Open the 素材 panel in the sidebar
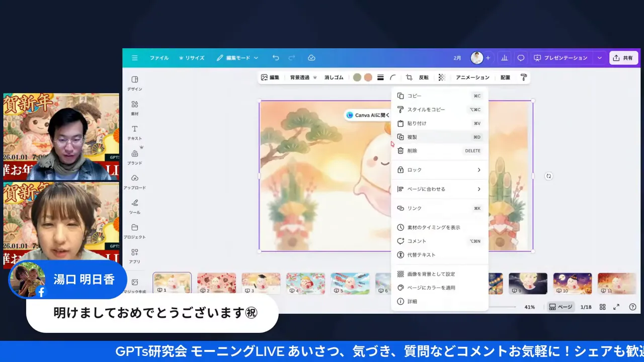This screenshot has height=362, width=644. (134, 107)
